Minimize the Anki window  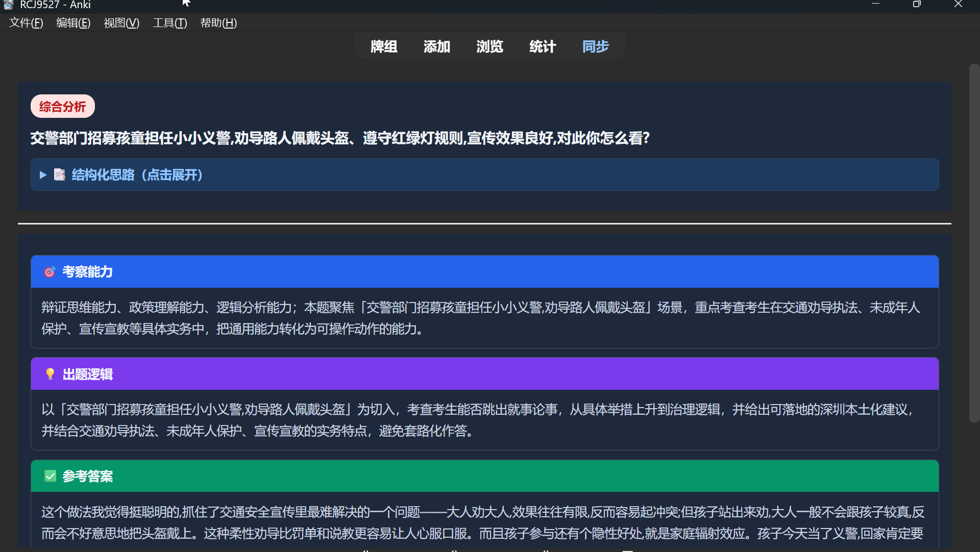point(875,4)
